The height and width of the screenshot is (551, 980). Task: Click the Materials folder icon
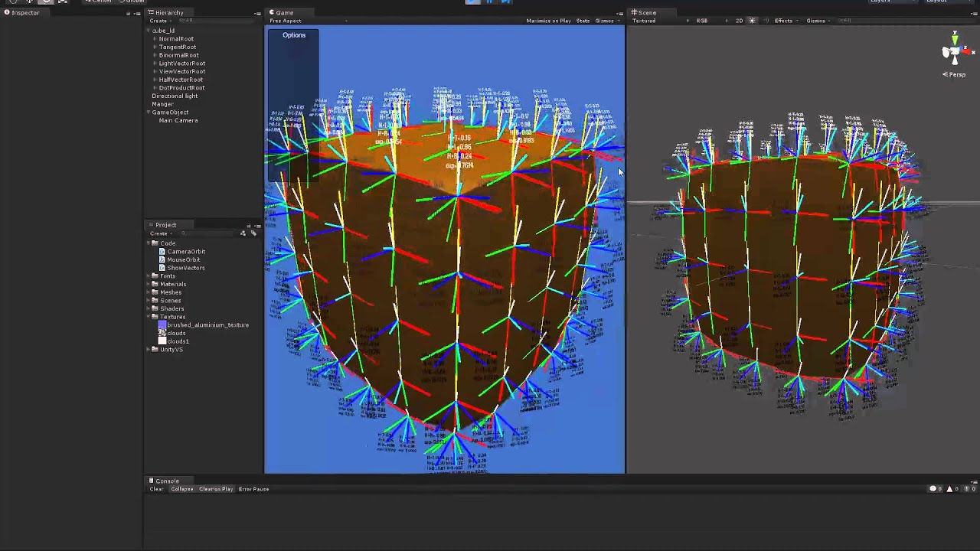(x=155, y=284)
